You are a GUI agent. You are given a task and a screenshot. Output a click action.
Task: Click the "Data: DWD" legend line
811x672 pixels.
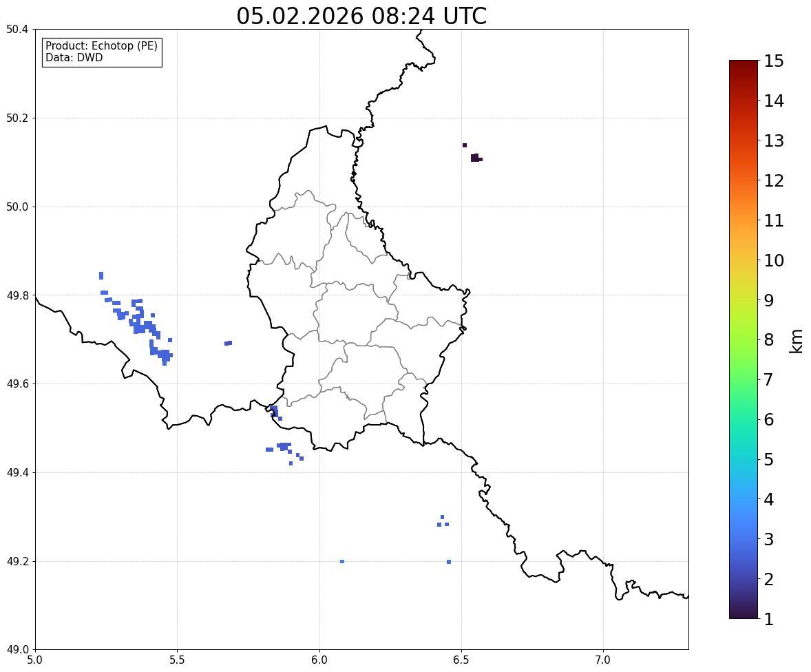tap(74, 57)
